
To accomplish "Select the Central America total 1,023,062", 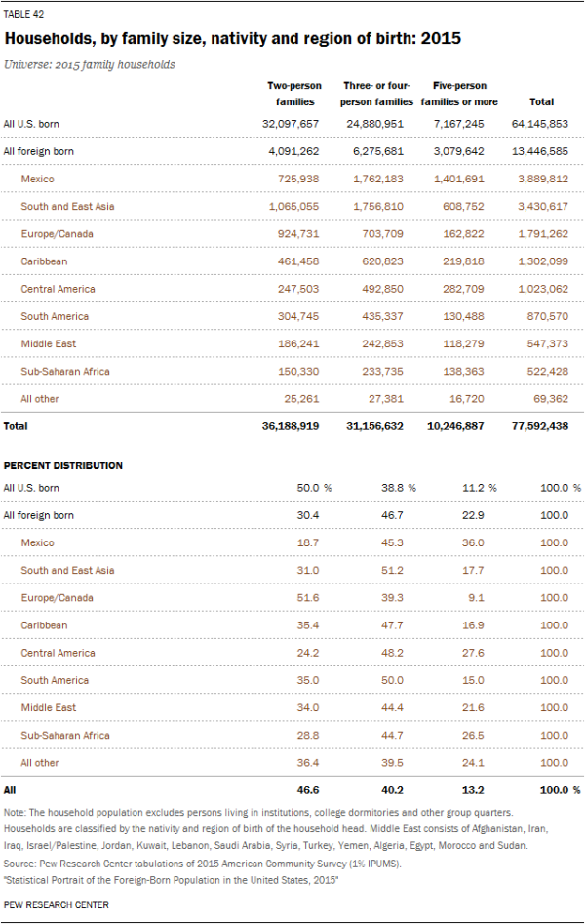I will pyautogui.click(x=543, y=289).
